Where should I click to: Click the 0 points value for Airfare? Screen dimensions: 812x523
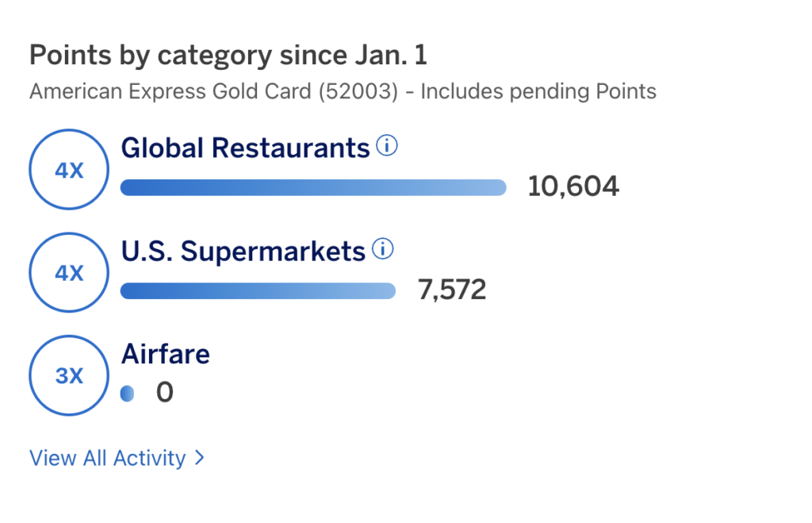point(164,392)
